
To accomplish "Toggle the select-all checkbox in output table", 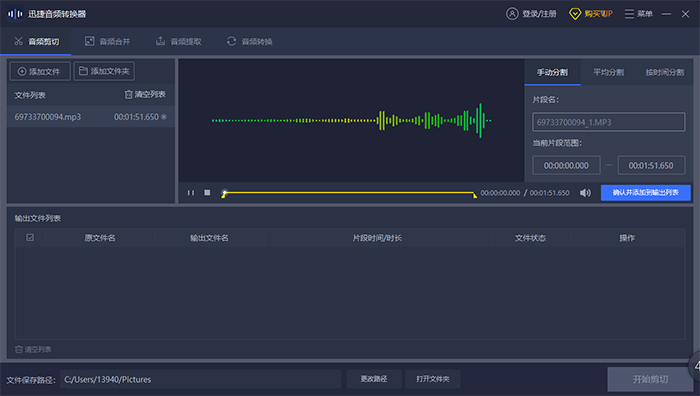I will (30, 238).
